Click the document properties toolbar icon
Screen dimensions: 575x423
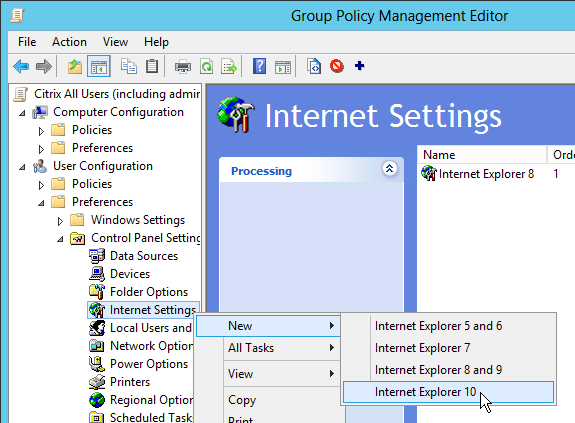point(314,66)
